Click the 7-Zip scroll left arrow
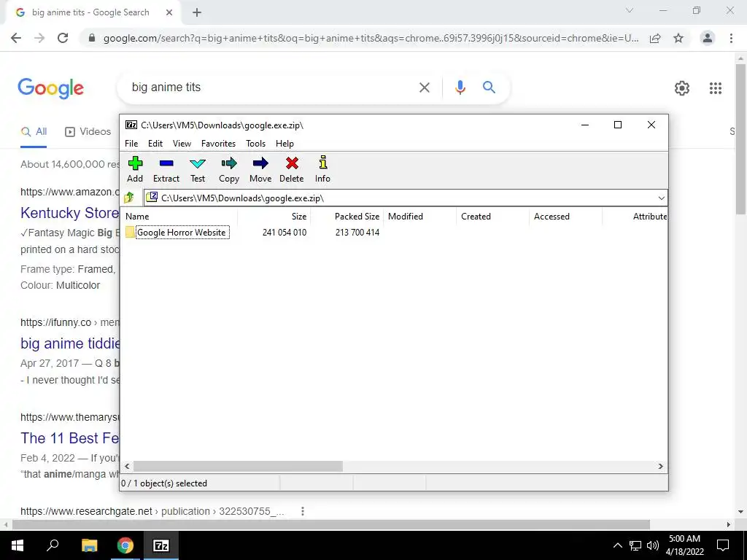Viewport: 747px width, 560px height. coord(127,466)
